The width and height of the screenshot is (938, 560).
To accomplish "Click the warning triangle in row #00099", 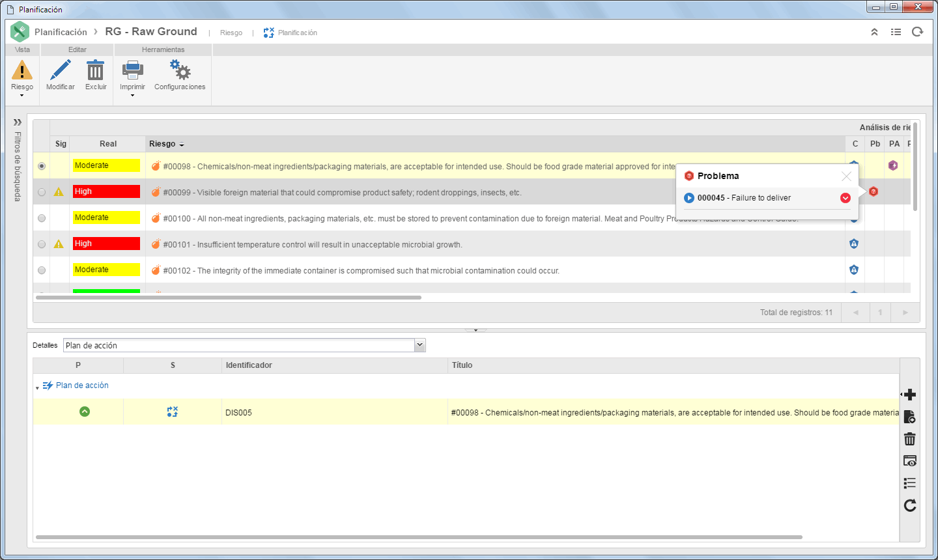I will (x=59, y=192).
